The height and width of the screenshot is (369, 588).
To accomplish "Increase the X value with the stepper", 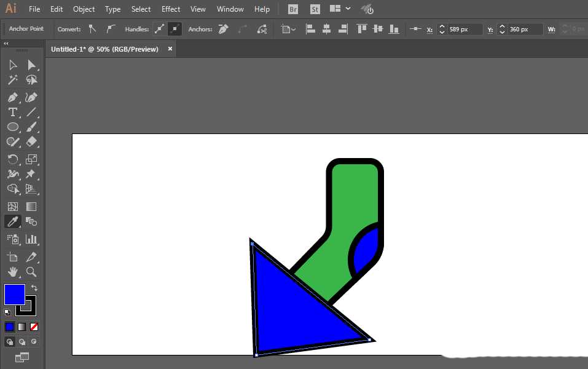I will (x=442, y=26).
